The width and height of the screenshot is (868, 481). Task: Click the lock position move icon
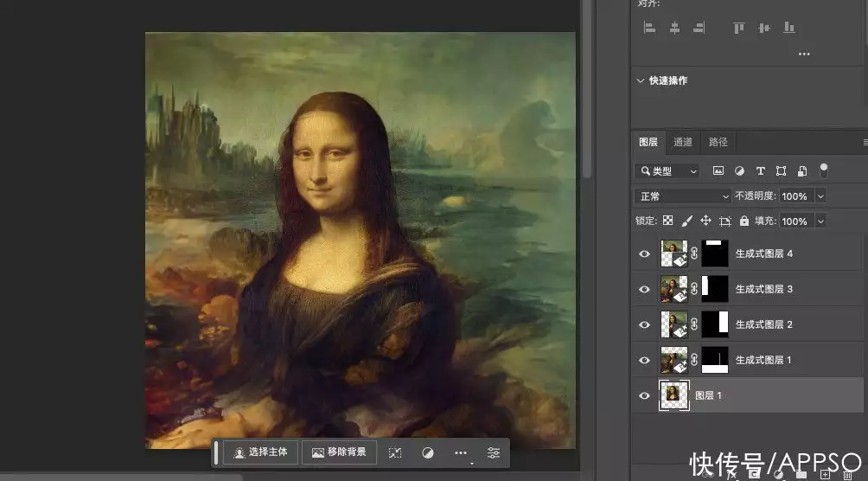705,221
